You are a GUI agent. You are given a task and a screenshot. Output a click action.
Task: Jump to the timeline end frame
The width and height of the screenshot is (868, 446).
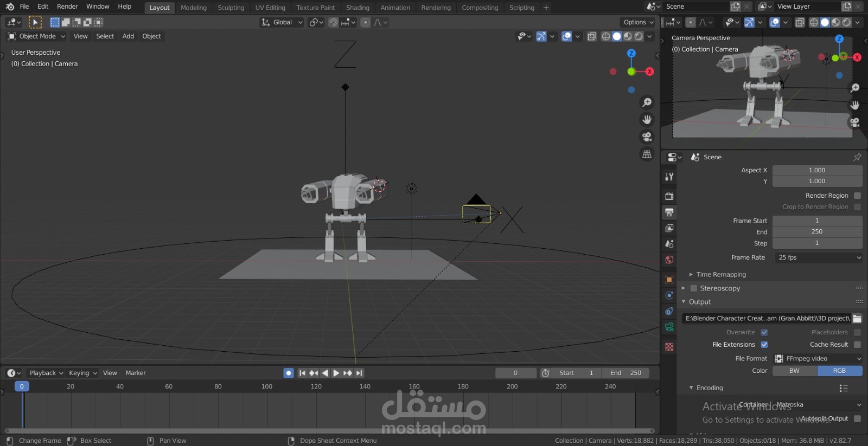point(359,373)
